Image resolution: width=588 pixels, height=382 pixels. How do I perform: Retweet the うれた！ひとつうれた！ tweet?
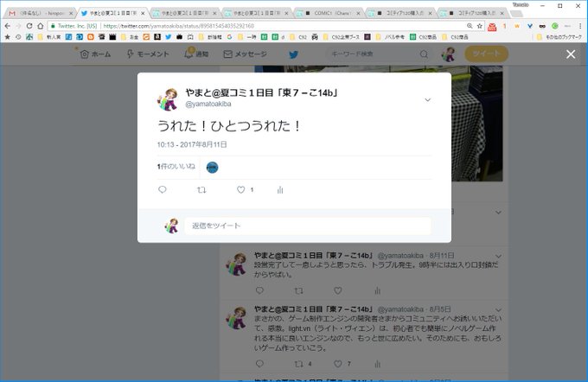(x=201, y=190)
